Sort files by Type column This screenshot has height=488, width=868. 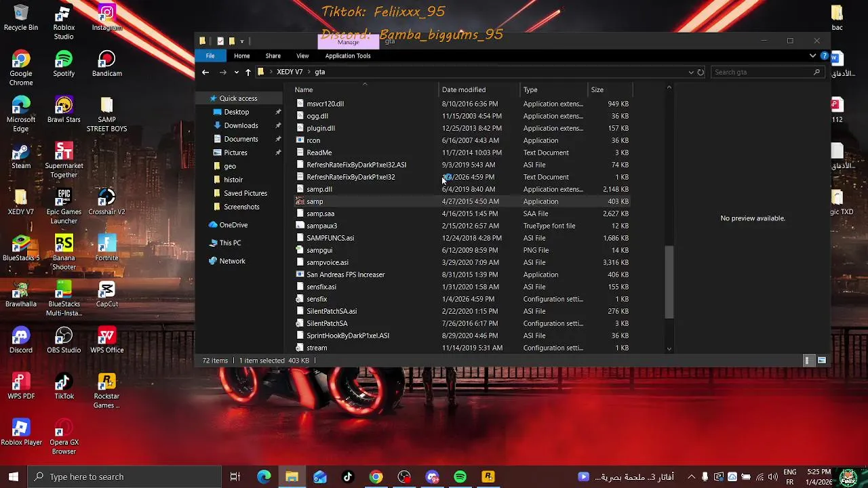click(x=553, y=89)
